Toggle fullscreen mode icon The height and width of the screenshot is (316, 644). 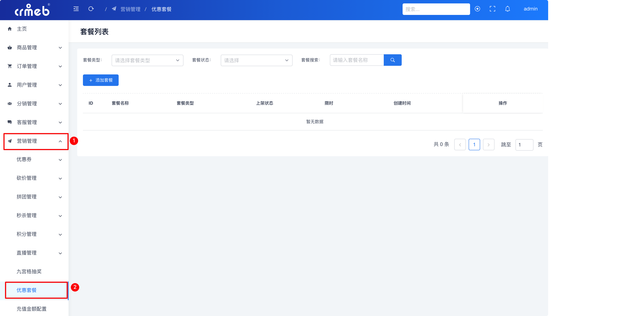492,9
